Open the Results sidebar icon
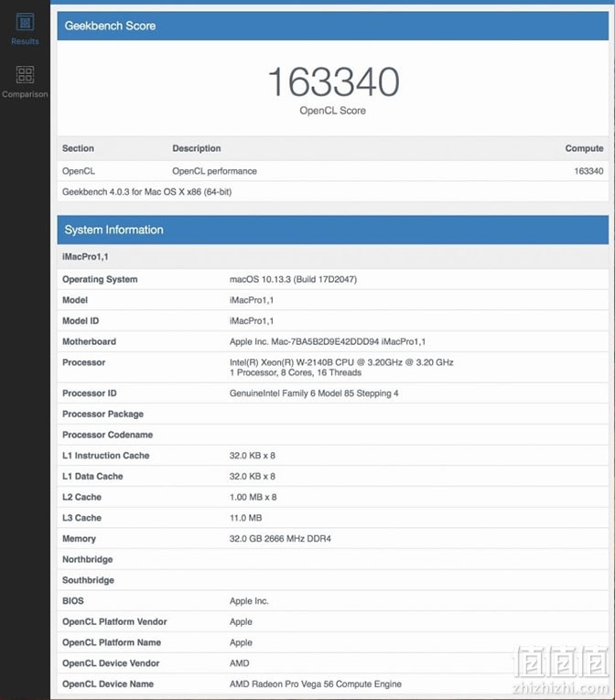 (25, 22)
